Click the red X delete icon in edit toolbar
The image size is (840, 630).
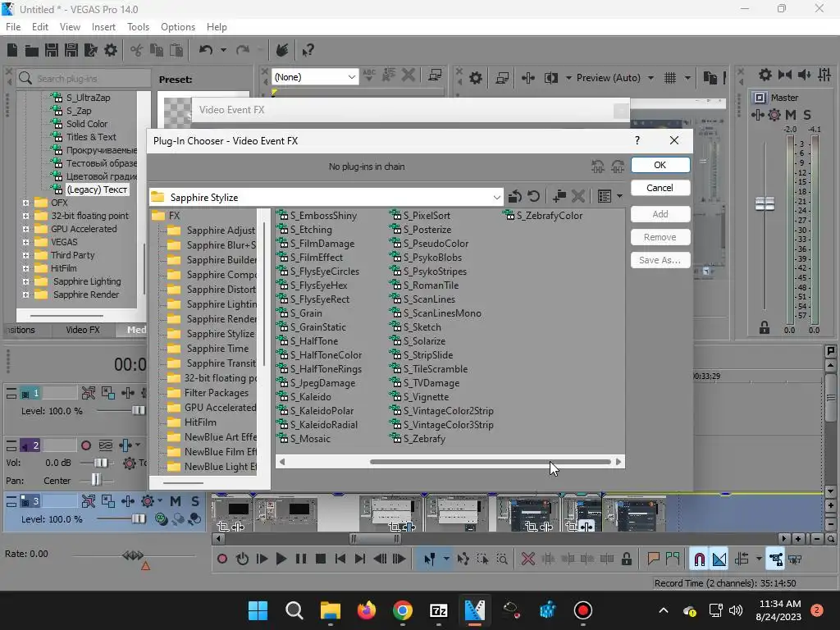pyautogui.click(x=528, y=559)
